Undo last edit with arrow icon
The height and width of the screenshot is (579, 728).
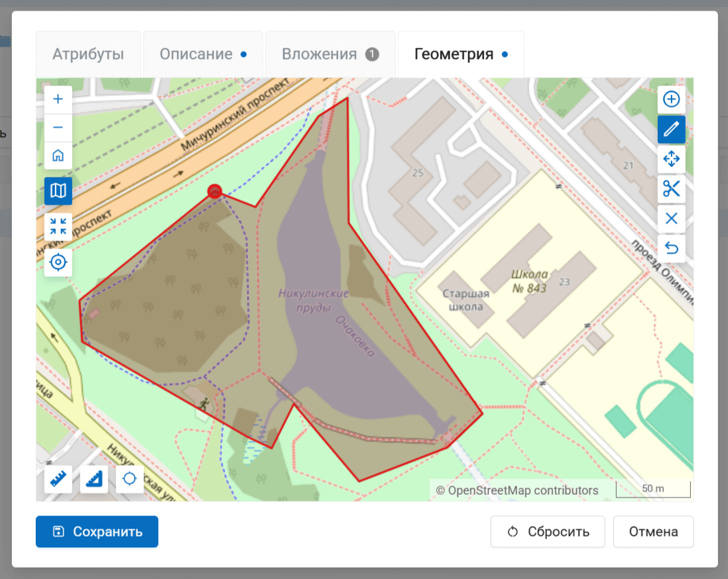click(672, 248)
